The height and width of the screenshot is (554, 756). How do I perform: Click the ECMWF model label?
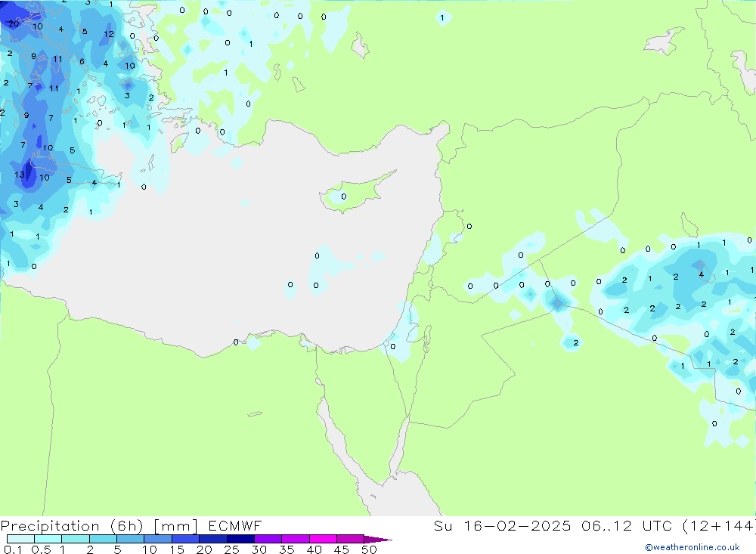[x=235, y=526]
